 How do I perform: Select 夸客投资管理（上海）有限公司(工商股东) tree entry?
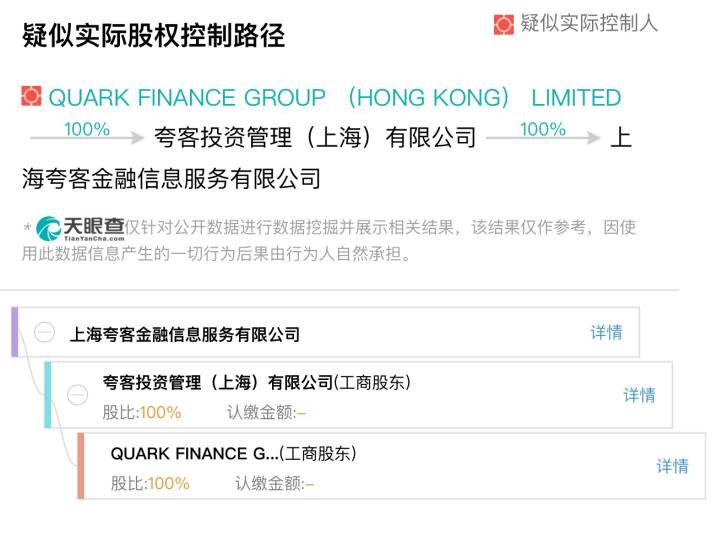coord(257,383)
